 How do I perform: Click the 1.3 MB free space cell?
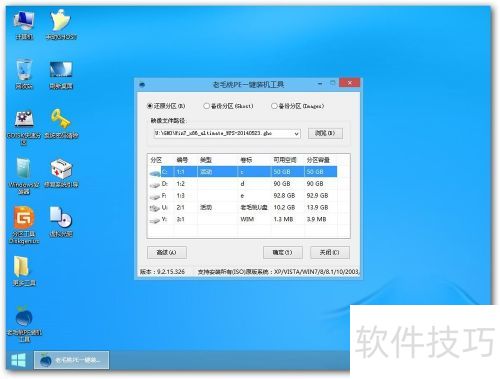(283, 219)
